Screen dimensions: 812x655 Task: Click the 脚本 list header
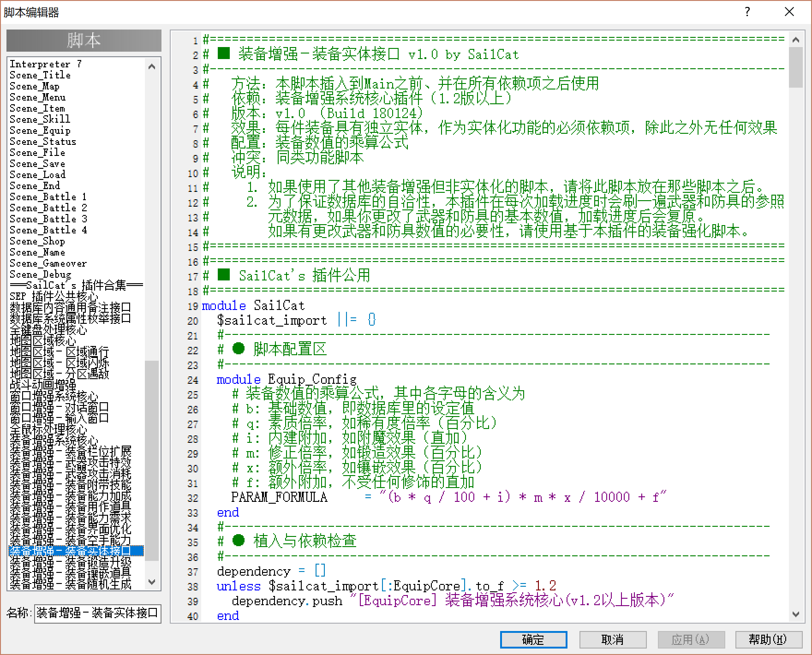(x=84, y=41)
